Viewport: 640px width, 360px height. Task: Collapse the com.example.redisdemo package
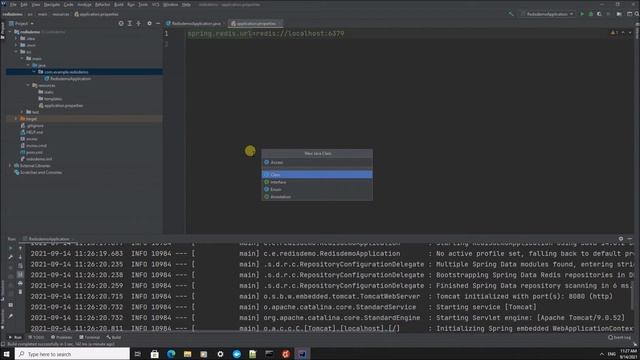[34, 72]
